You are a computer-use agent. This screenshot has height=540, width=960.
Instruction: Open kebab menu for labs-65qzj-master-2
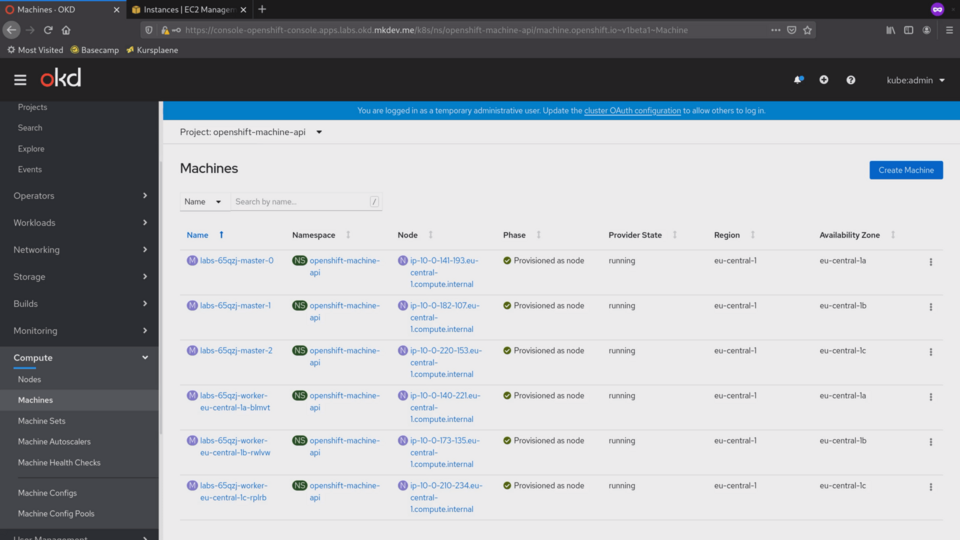coord(931,351)
